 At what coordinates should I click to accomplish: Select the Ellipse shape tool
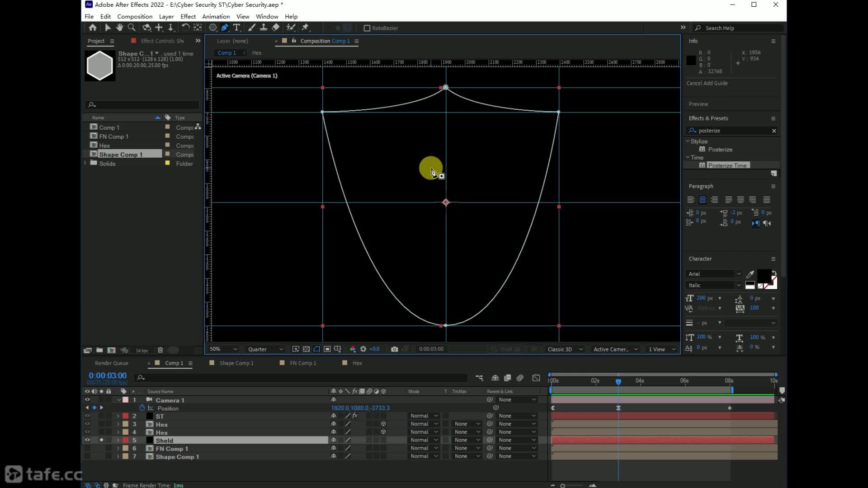(x=212, y=28)
